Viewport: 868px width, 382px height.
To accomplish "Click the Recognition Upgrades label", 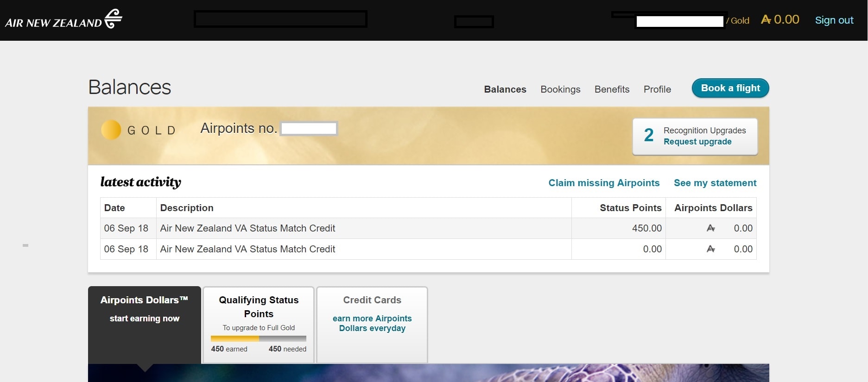I will click(x=704, y=131).
